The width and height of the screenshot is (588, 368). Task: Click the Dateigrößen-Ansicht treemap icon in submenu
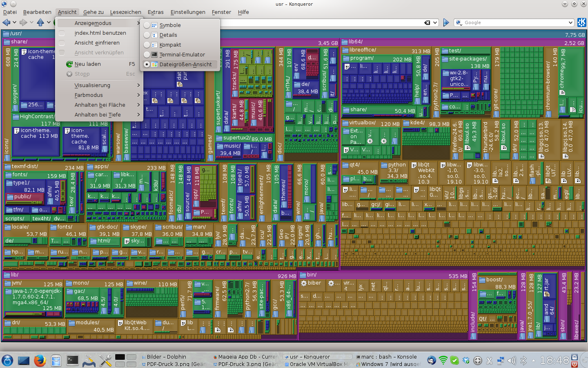154,65
